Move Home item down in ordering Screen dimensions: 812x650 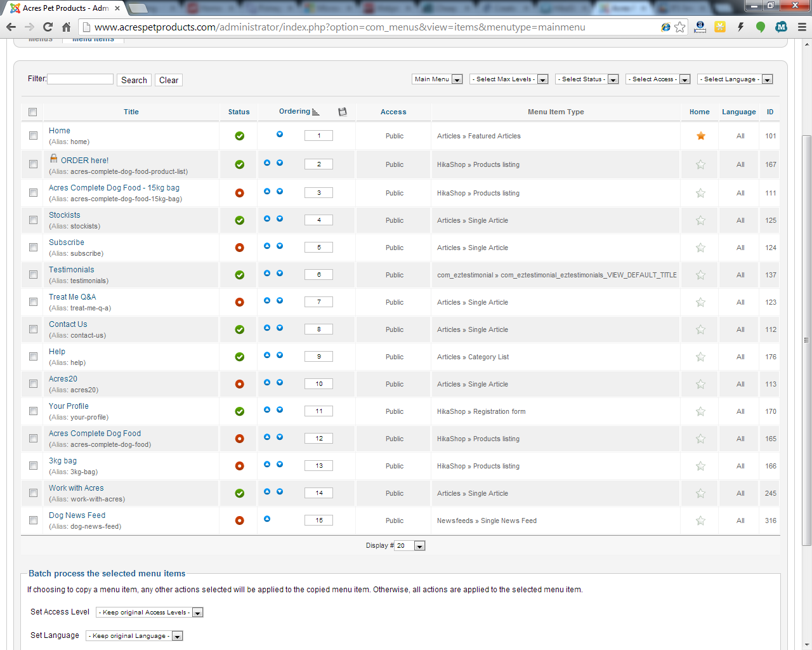tap(280, 135)
